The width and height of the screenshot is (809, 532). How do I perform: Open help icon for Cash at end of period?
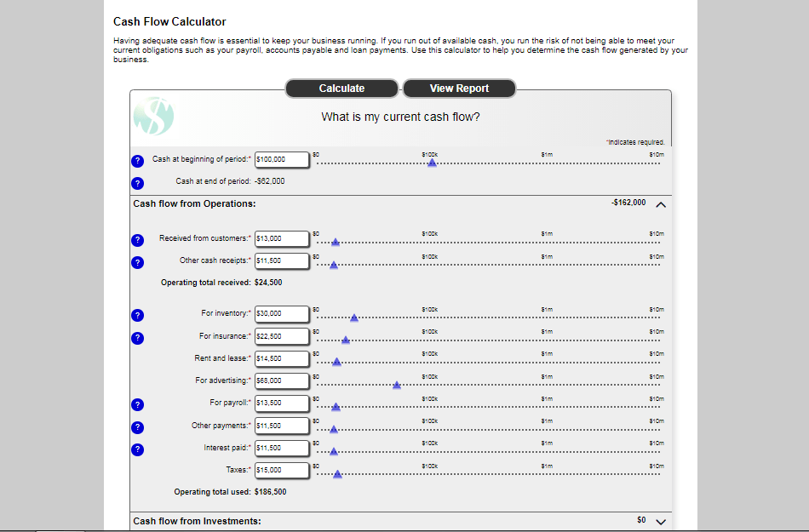137,184
